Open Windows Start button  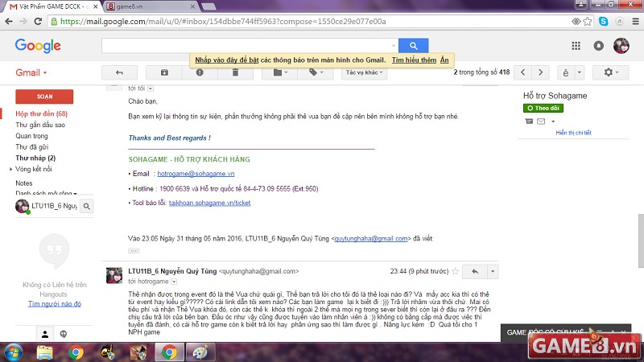[x=14, y=352]
